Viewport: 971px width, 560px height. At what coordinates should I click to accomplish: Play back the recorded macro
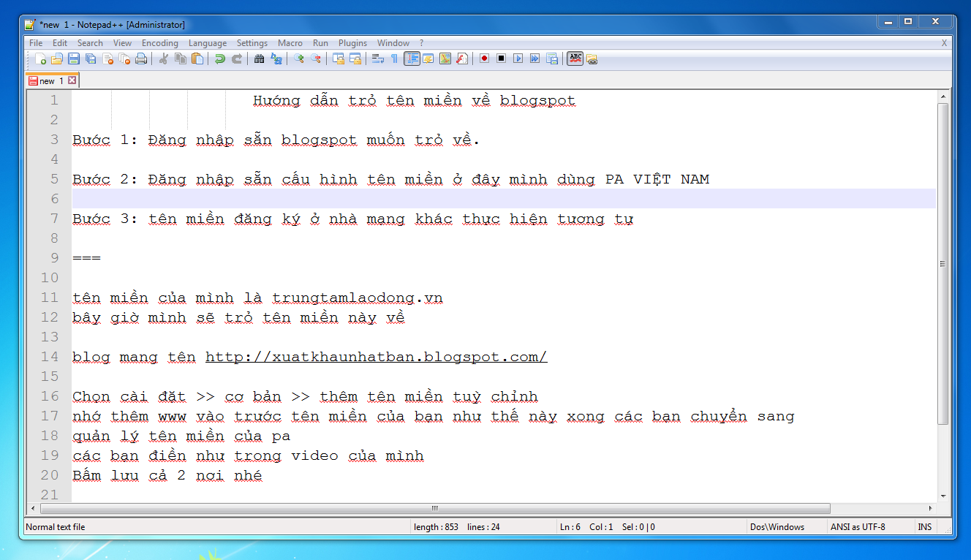point(518,58)
